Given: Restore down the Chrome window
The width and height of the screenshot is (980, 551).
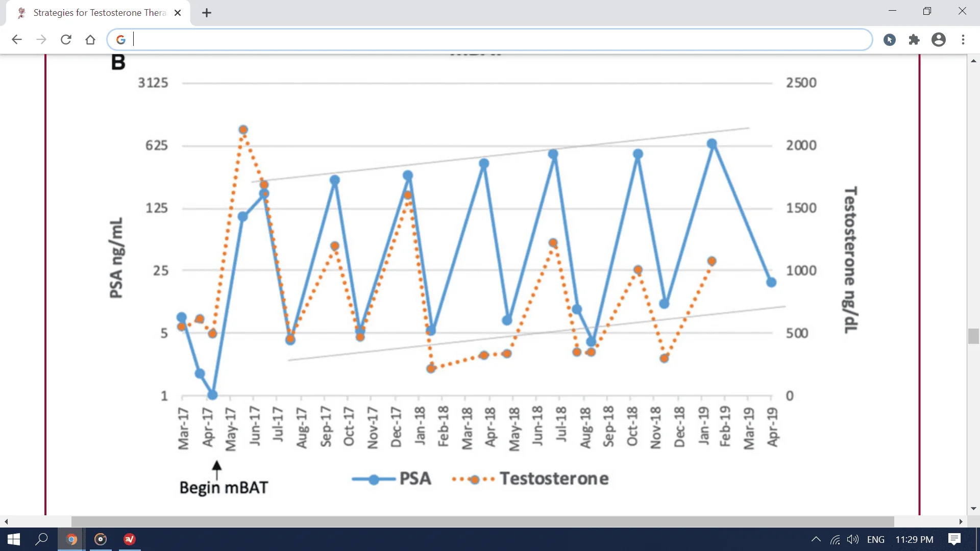Looking at the screenshot, I should click(927, 11).
